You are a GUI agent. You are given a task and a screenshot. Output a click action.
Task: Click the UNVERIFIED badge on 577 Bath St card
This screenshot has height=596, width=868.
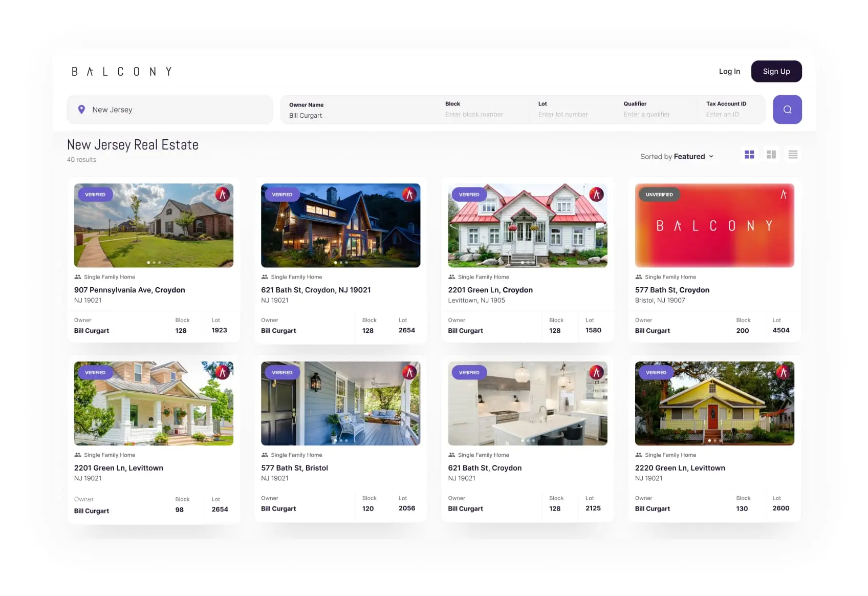[x=659, y=195]
